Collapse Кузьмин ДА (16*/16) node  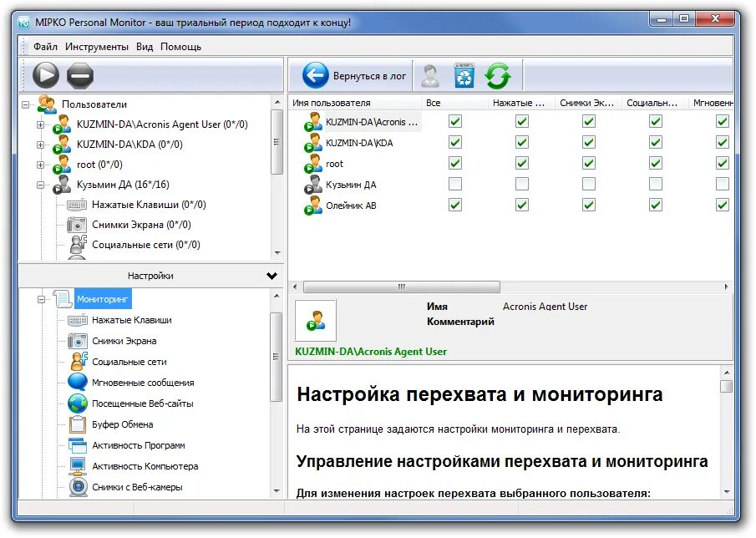(x=40, y=185)
